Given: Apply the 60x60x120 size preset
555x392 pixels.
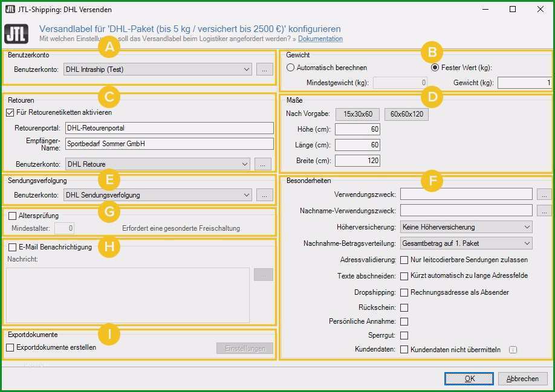Looking at the screenshot, I should pos(406,114).
